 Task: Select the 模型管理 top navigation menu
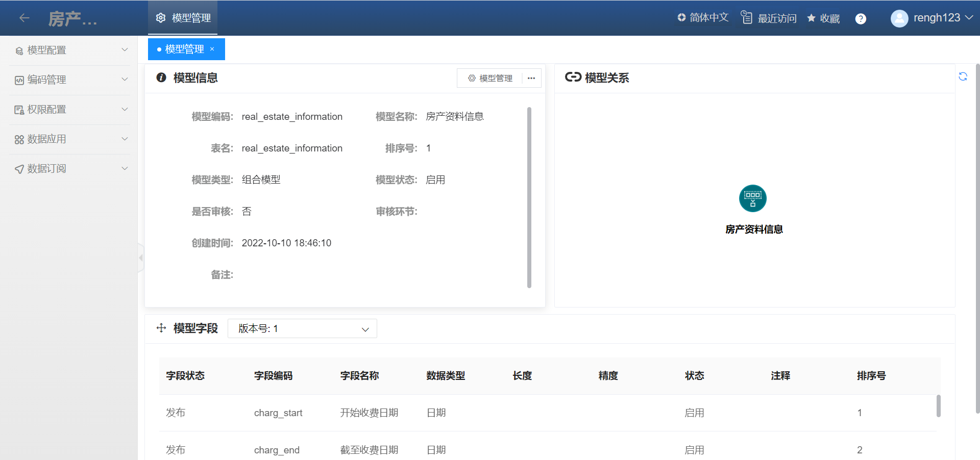[183, 18]
